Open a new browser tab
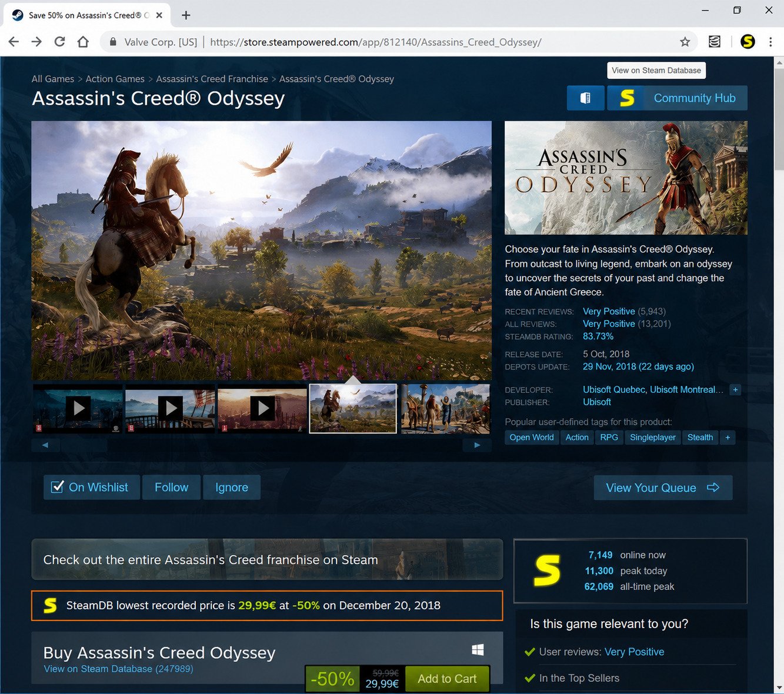784x694 pixels. tap(186, 15)
